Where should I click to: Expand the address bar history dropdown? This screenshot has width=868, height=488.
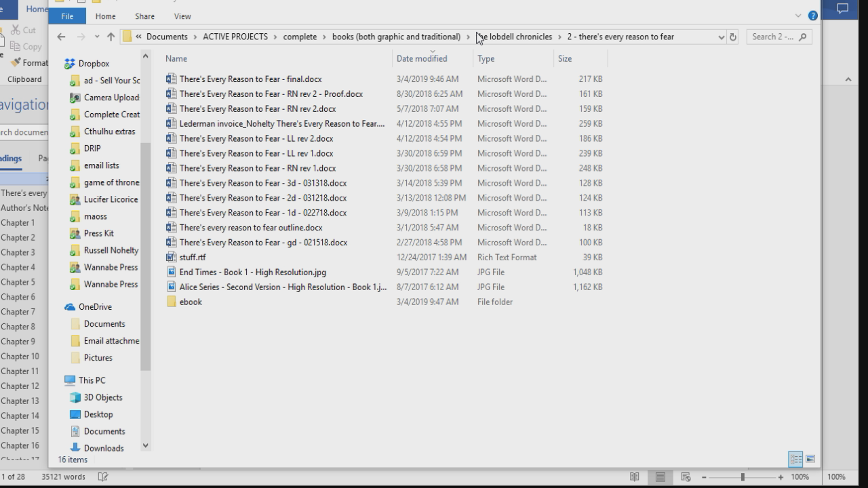(721, 37)
